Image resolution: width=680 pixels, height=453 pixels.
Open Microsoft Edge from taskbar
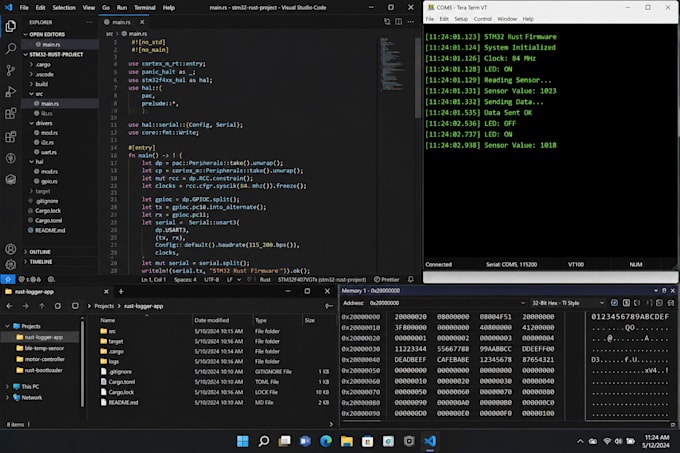tap(326, 441)
